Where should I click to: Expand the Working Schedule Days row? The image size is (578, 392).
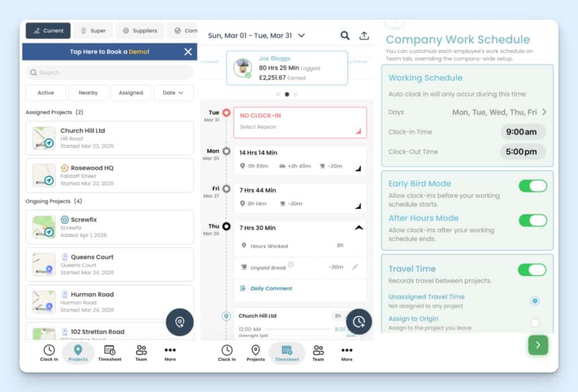(543, 112)
